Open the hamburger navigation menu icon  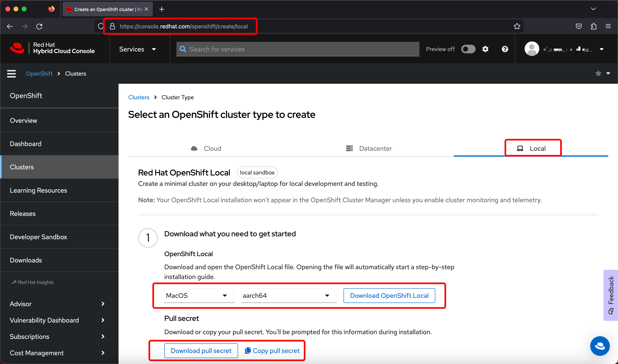tap(11, 74)
